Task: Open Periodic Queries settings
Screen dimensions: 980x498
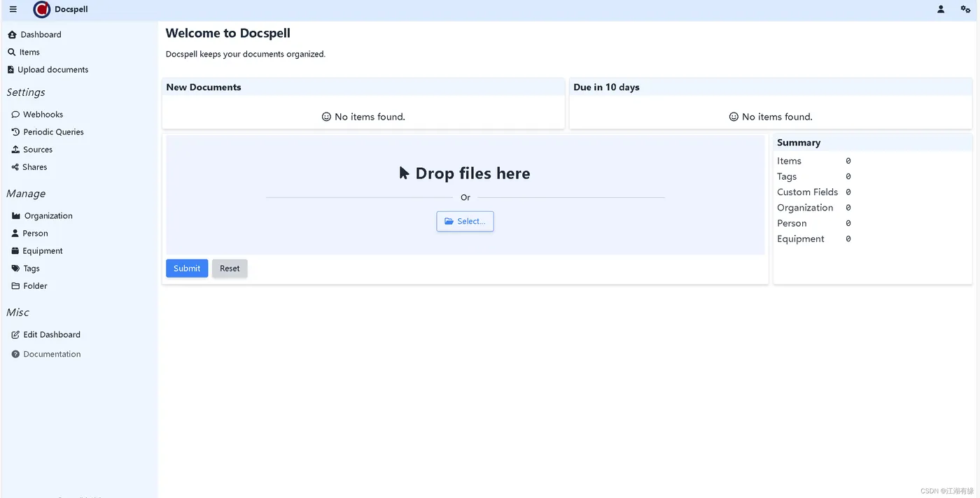Action: 53,132
